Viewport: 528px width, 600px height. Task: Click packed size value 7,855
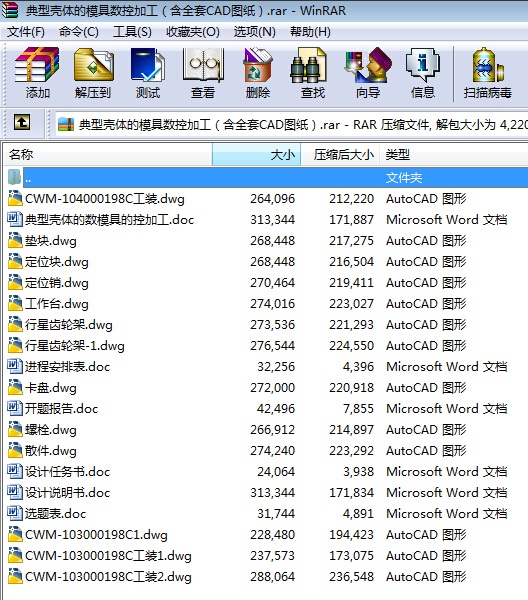tap(358, 409)
